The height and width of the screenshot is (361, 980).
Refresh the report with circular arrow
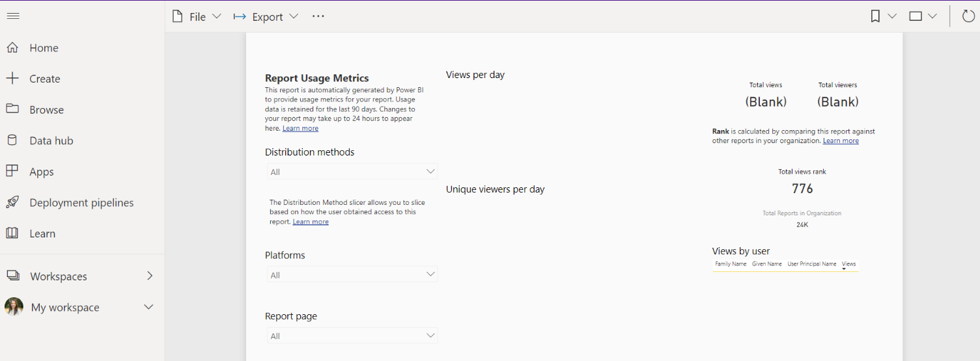(968, 16)
